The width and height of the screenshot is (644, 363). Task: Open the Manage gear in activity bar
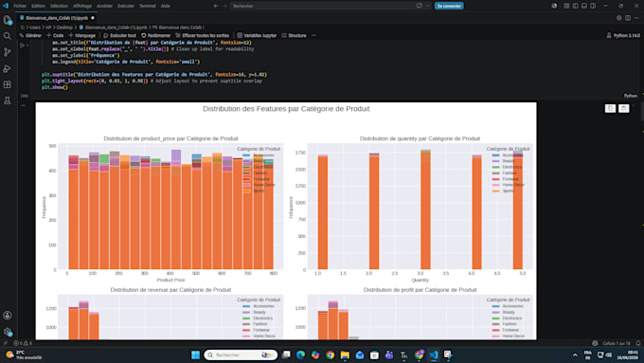(x=8, y=332)
